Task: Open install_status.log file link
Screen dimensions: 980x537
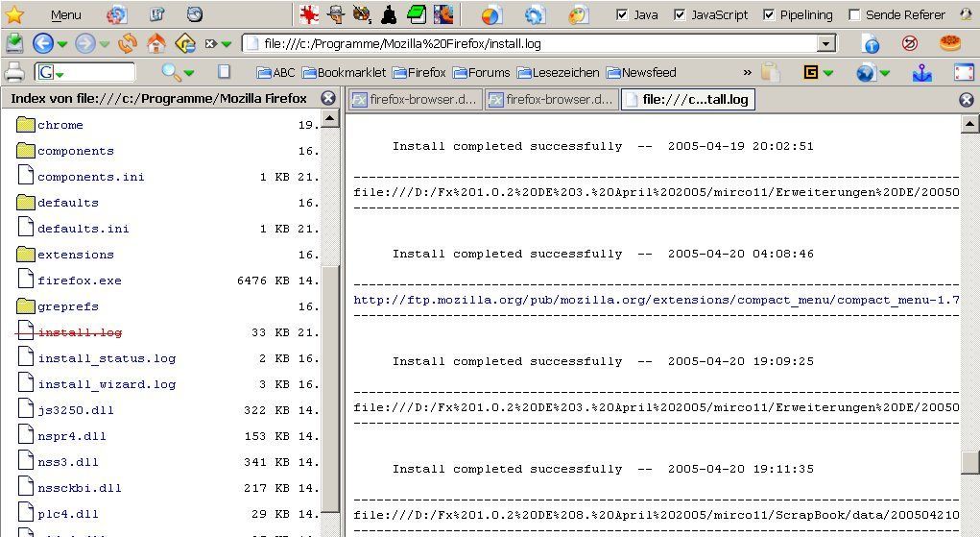Action: 107,358
